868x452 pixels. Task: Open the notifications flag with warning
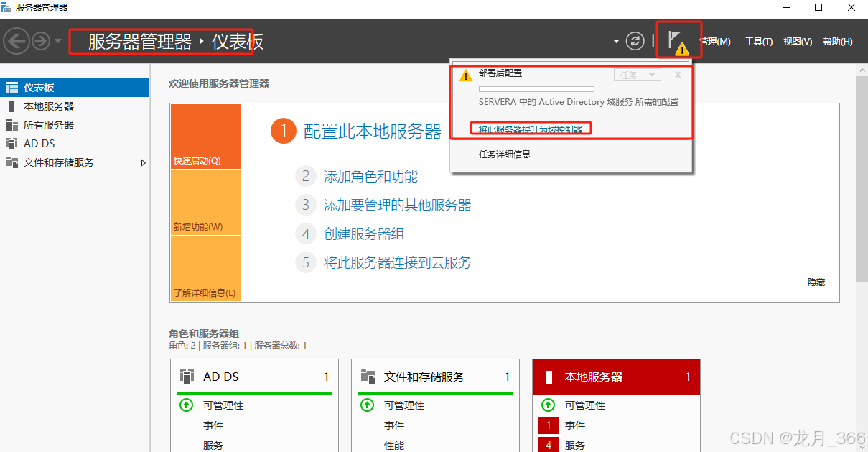click(678, 41)
